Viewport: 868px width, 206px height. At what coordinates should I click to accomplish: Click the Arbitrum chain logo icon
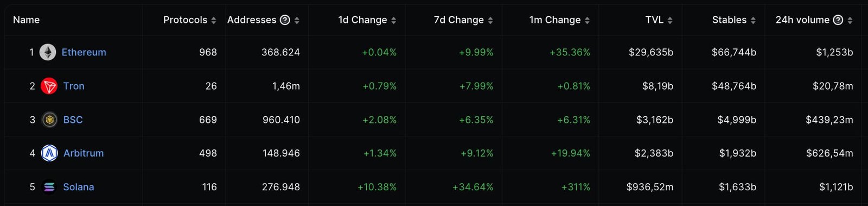(x=49, y=153)
